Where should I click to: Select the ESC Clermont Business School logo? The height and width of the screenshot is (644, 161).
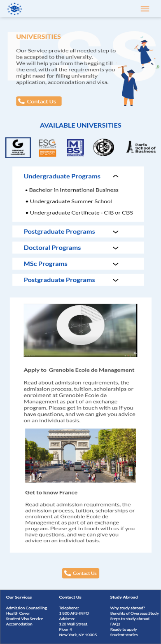point(47,148)
